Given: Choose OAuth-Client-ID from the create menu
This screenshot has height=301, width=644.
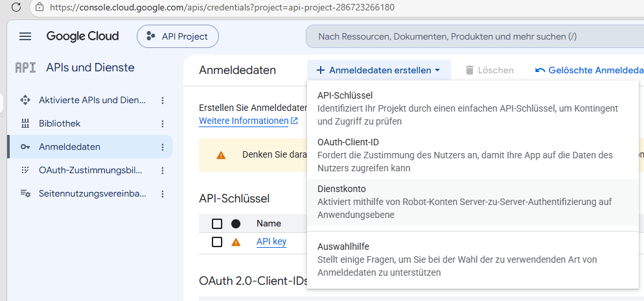Looking at the screenshot, I should [473, 156].
